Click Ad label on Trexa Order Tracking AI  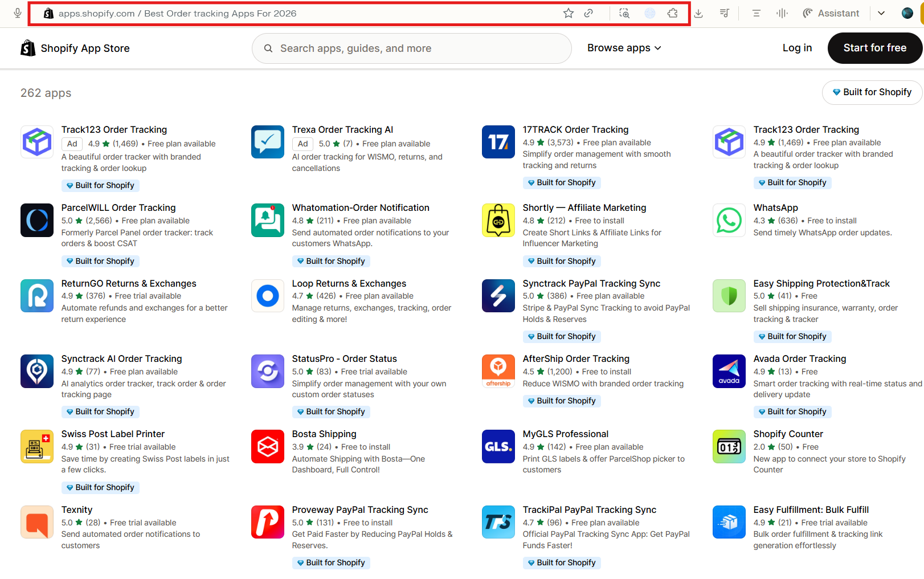coord(302,144)
